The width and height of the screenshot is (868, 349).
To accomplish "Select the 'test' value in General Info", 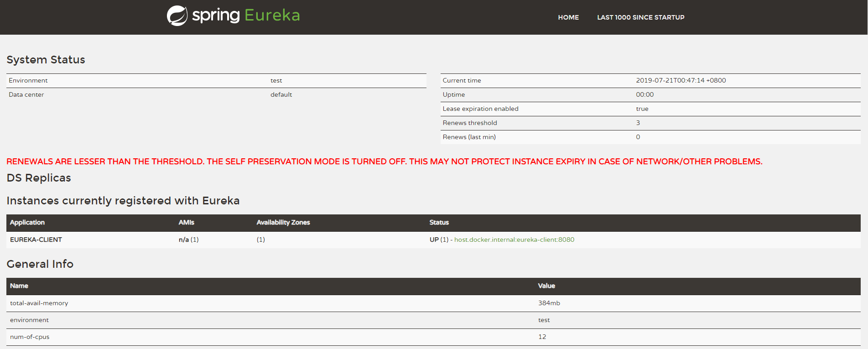I will pos(544,320).
